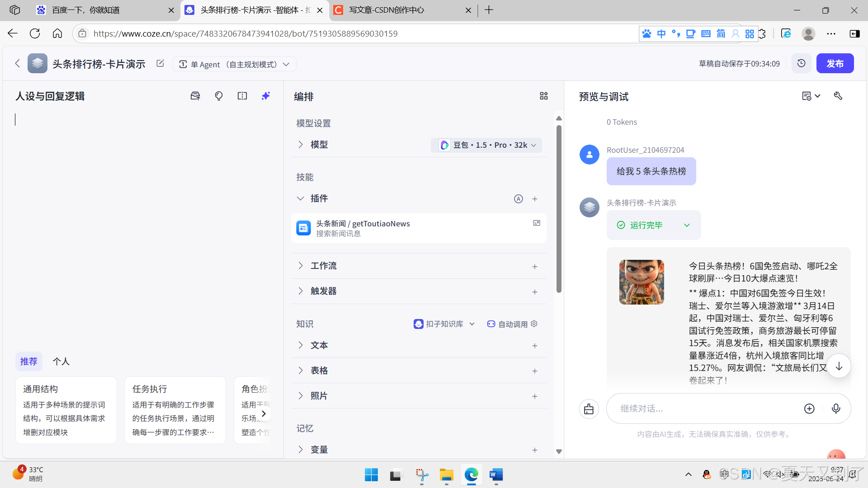Expand the 工作流 section

point(301,266)
